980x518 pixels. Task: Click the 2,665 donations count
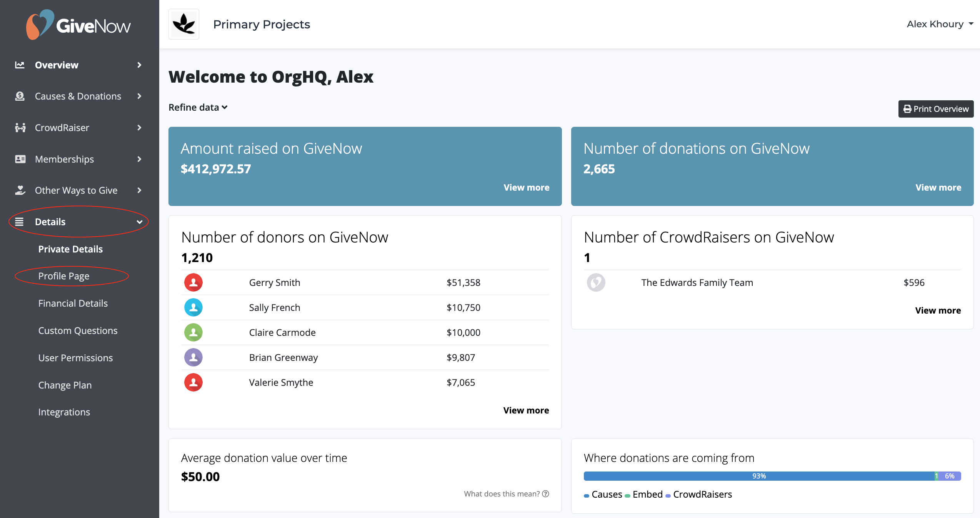599,169
